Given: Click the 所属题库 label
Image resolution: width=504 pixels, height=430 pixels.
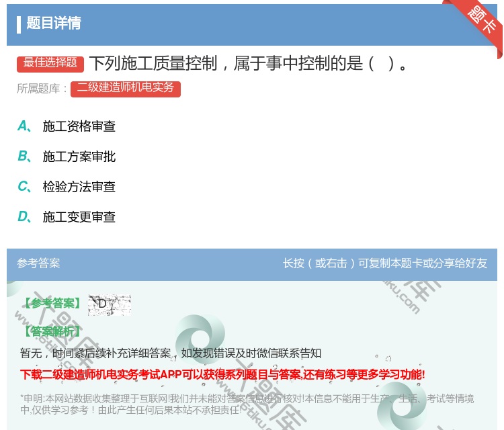Looking at the screenshot, I should 42,89.
